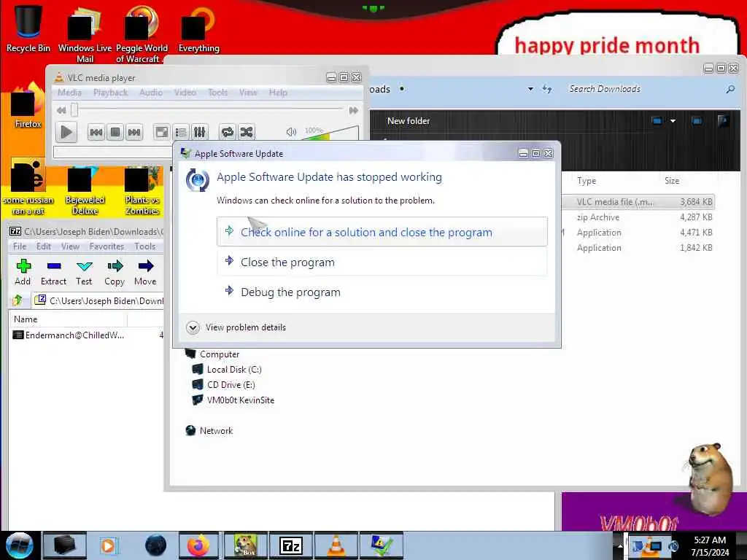Open 7-Zip Edit menu
The width and height of the screenshot is (747, 560).
(x=43, y=246)
